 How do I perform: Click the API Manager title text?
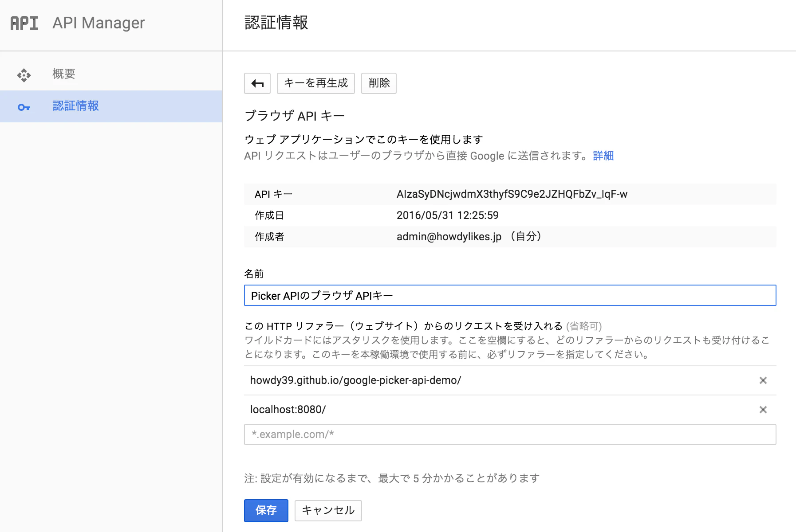tap(99, 23)
